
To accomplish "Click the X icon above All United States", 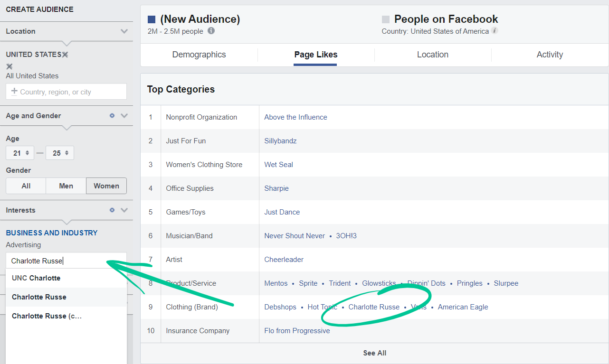I will click(10, 66).
